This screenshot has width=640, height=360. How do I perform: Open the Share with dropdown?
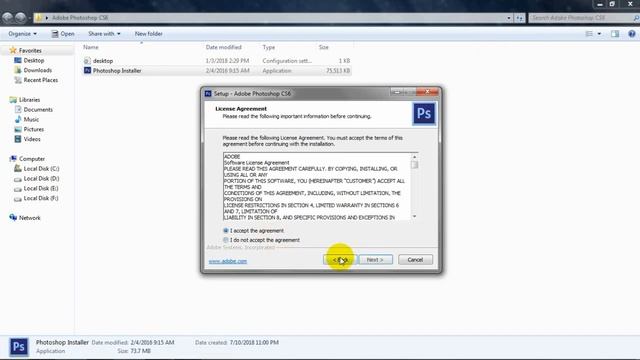[104, 33]
